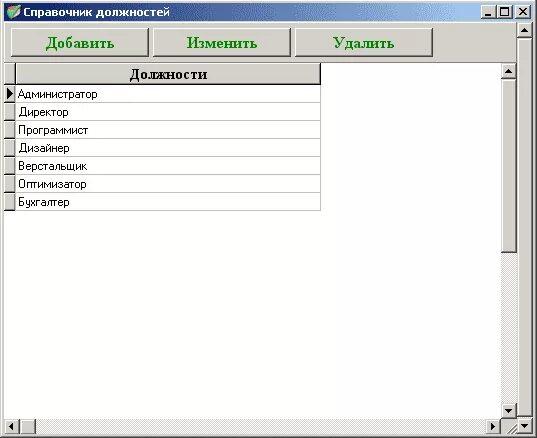Select the Бухгалтер row
The width and height of the screenshot is (537, 438).
[x=168, y=202]
